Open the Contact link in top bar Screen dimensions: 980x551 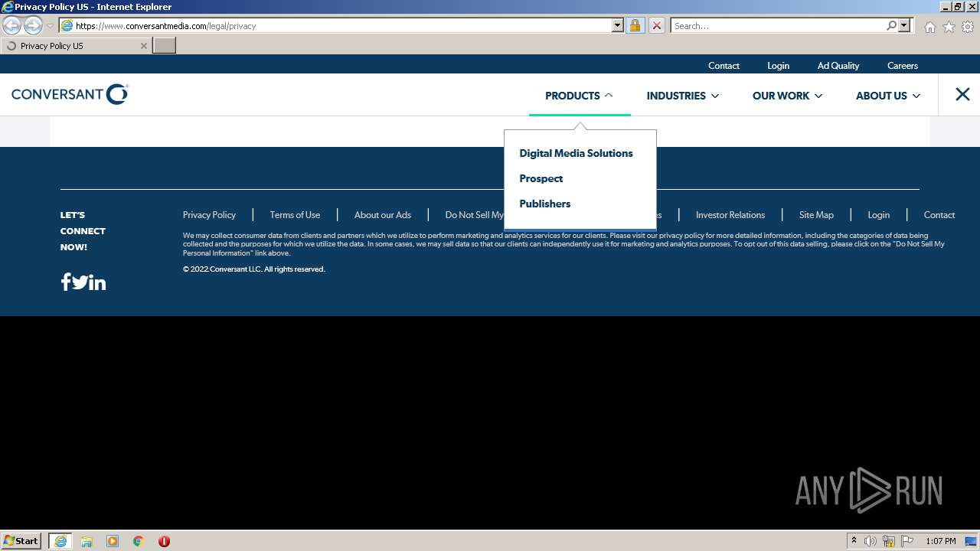tap(724, 65)
